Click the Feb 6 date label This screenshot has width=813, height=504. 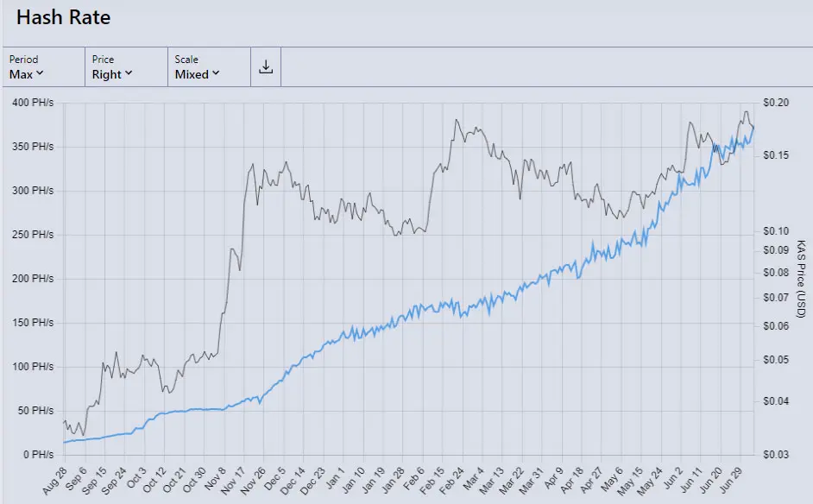pos(414,478)
